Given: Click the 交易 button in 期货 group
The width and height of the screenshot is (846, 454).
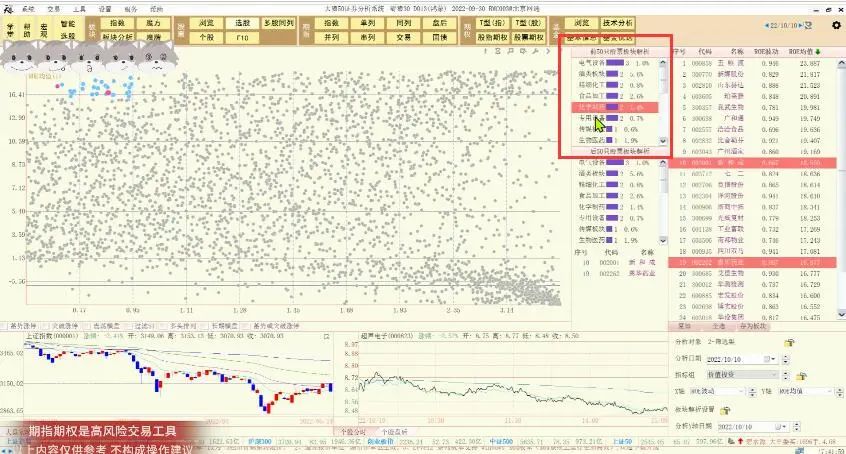Looking at the screenshot, I should tap(404, 37).
